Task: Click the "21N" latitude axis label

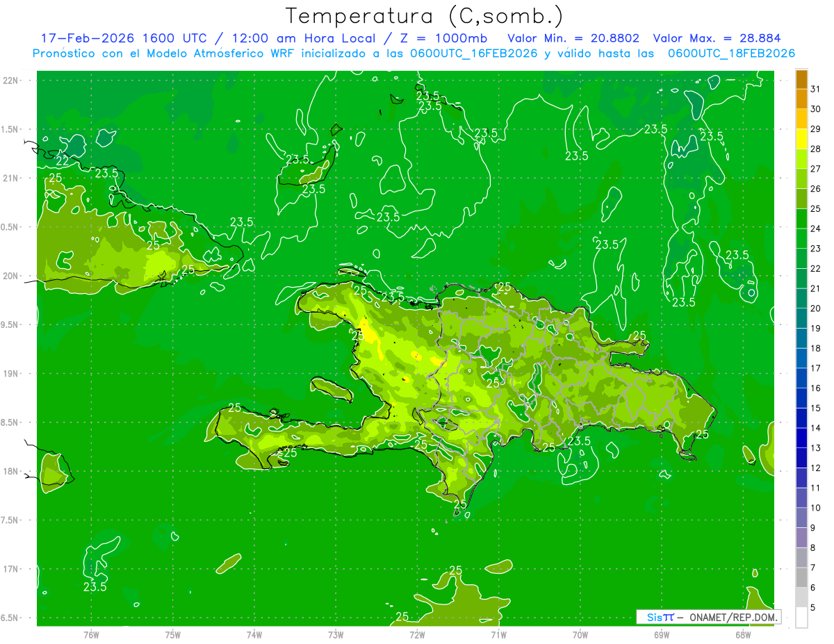Action: (12, 178)
